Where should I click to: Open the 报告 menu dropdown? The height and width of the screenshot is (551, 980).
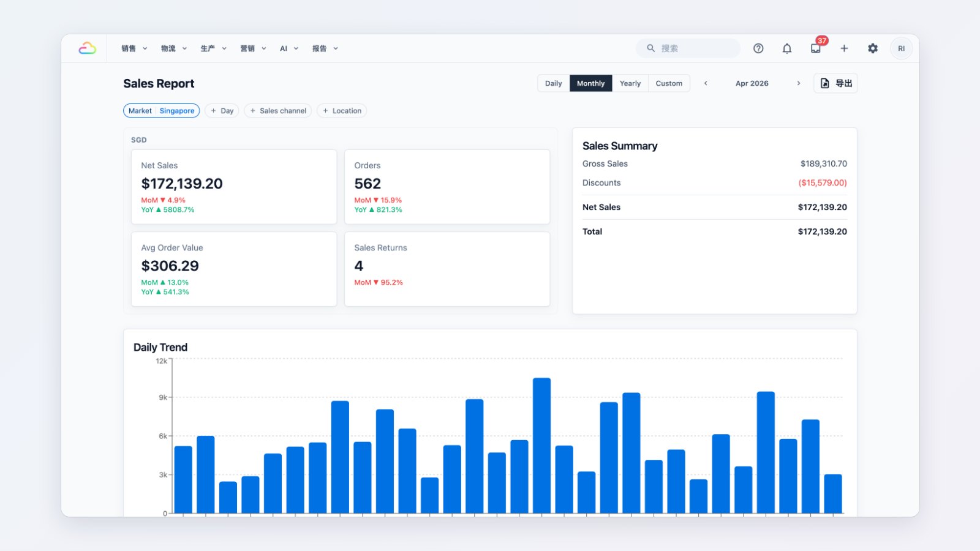tap(325, 48)
